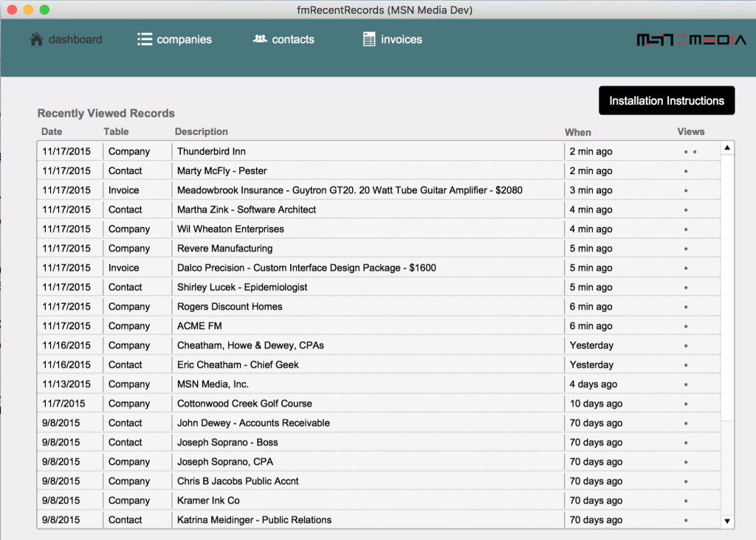Click the Views column header
756x540 pixels.
[x=690, y=131]
